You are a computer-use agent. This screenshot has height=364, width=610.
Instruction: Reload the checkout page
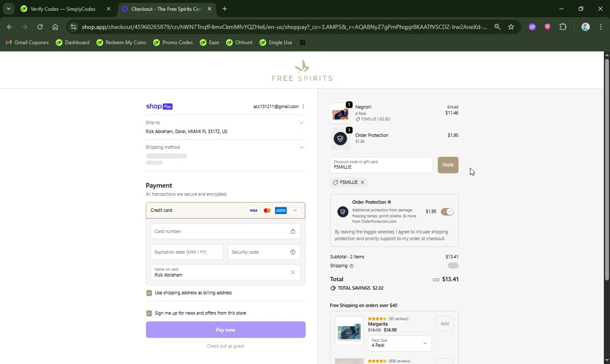point(40,27)
